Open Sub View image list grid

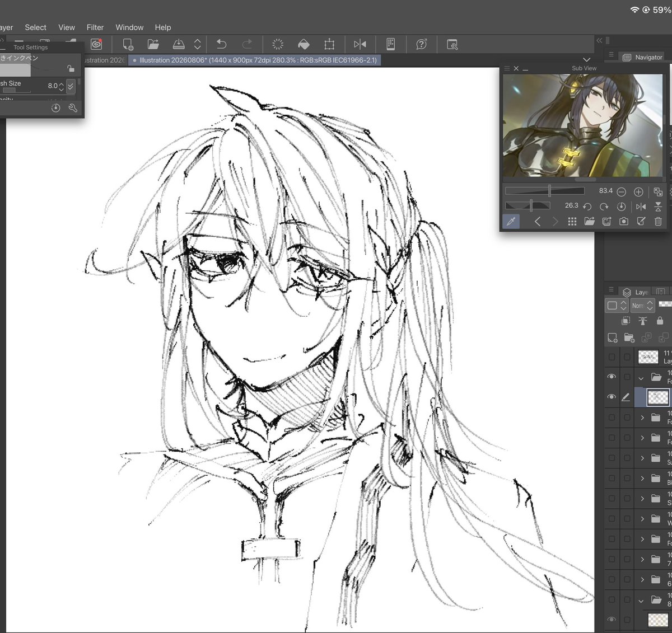pyautogui.click(x=572, y=222)
